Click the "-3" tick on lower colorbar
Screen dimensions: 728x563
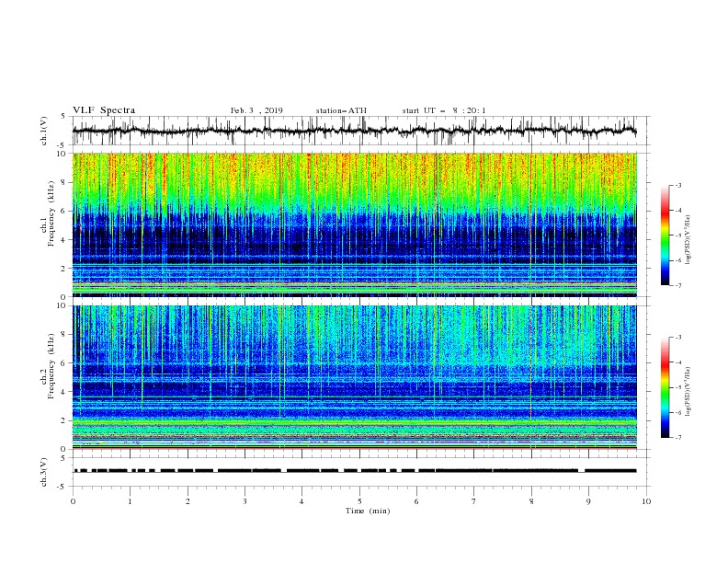pyautogui.click(x=678, y=338)
